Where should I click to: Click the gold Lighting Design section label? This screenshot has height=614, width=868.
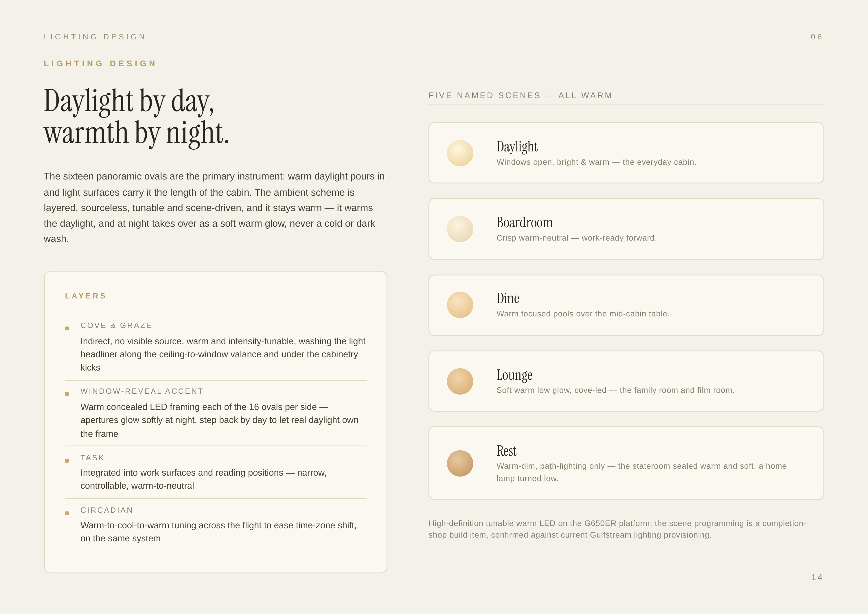(100, 64)
